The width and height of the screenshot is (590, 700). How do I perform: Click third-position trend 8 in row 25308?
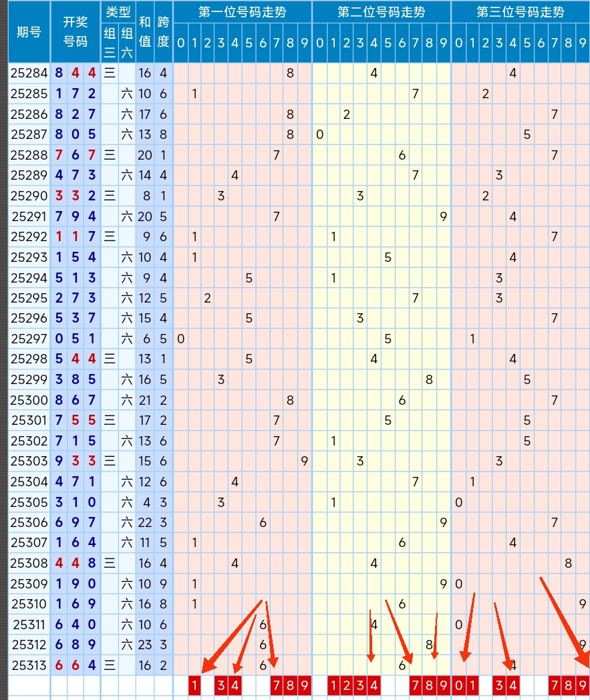pos(568,563)
